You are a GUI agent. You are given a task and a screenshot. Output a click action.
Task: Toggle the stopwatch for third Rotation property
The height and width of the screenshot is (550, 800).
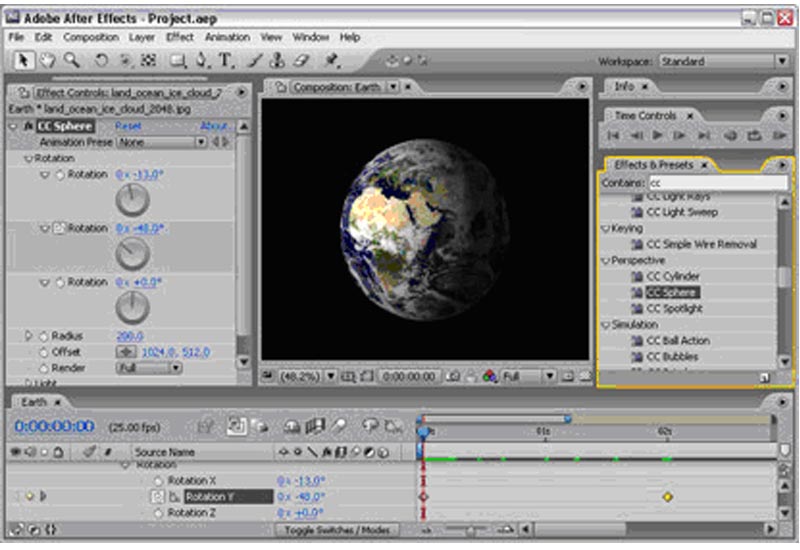coord(60,282)
